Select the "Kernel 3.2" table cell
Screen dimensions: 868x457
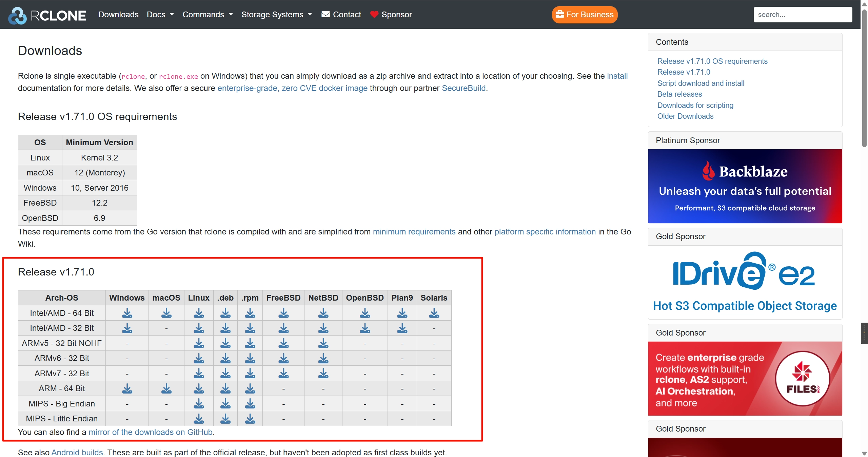click(x=99, y=158)
